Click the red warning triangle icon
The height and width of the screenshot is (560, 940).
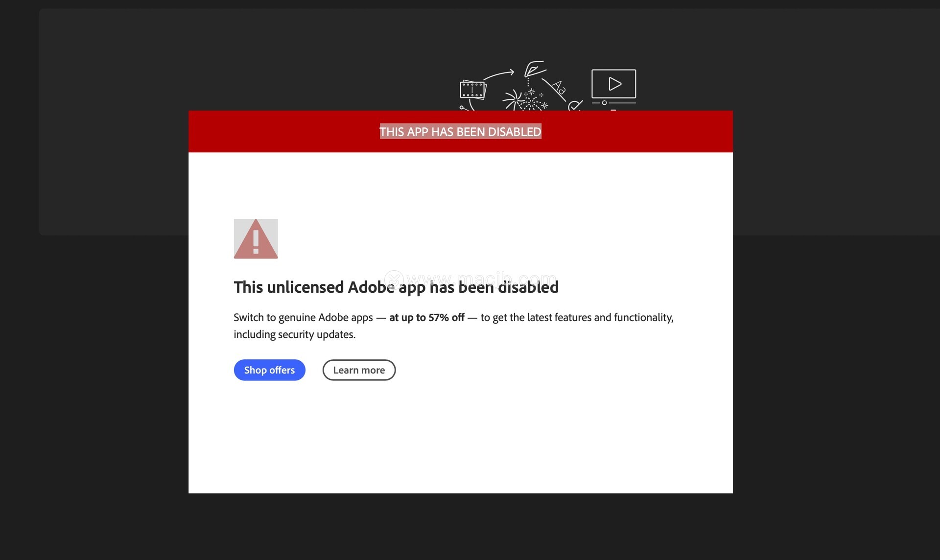click(x=256, y=239)
